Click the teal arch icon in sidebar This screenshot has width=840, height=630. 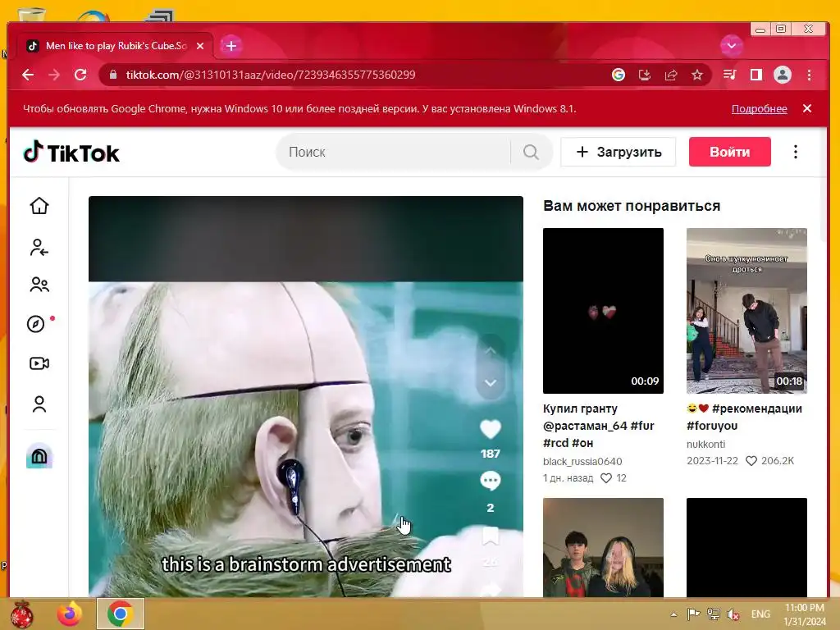pyautogui.click(x=39, y=456)
